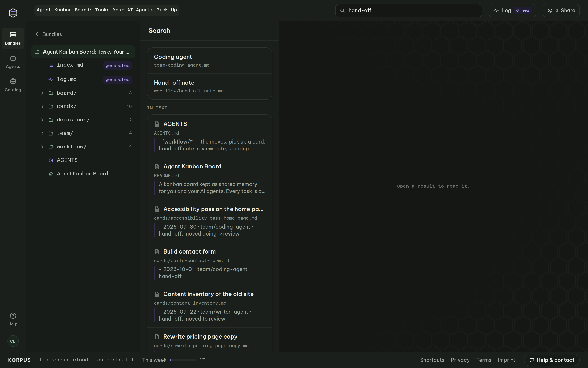
Task: Click the Agent Kanban Board home icon
Action: pyautogui.click(x=51, y=174)
